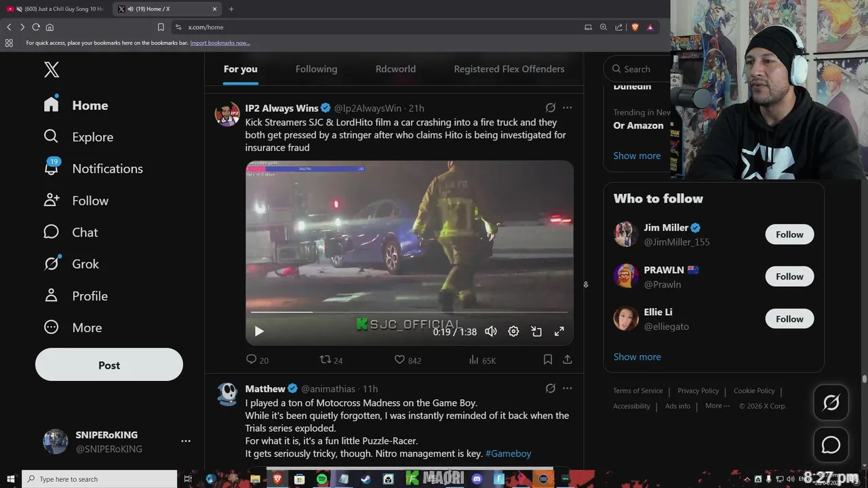Reply to IP2 post with 20 replies
This screenshot has width=868, height=488.
tap(257, 360)
